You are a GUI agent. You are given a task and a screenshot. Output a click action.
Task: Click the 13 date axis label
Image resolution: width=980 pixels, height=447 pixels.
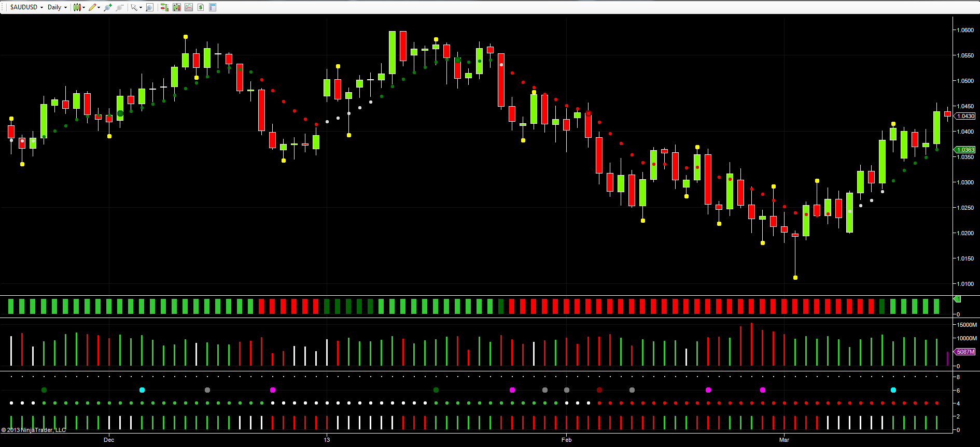click(327, 440)
